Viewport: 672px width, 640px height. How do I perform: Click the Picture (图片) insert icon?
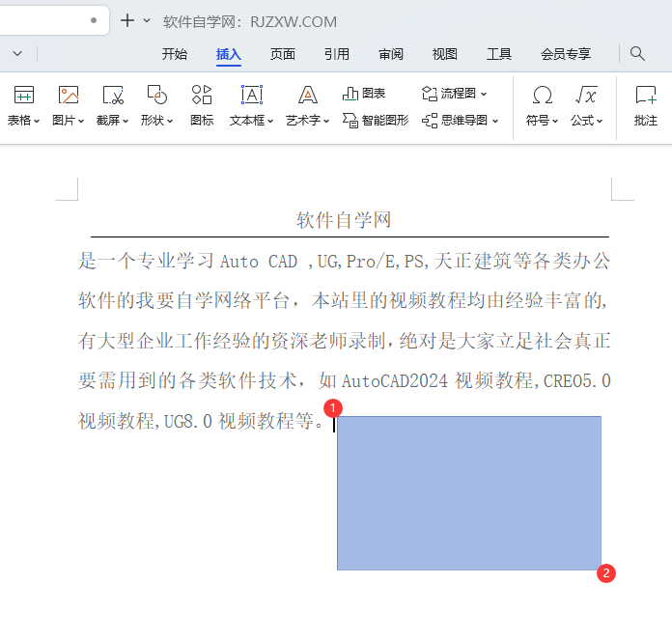point(68,95)
